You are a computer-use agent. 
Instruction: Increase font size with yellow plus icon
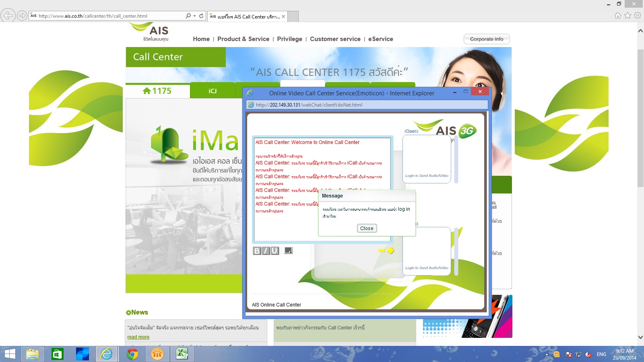point(391,251)
